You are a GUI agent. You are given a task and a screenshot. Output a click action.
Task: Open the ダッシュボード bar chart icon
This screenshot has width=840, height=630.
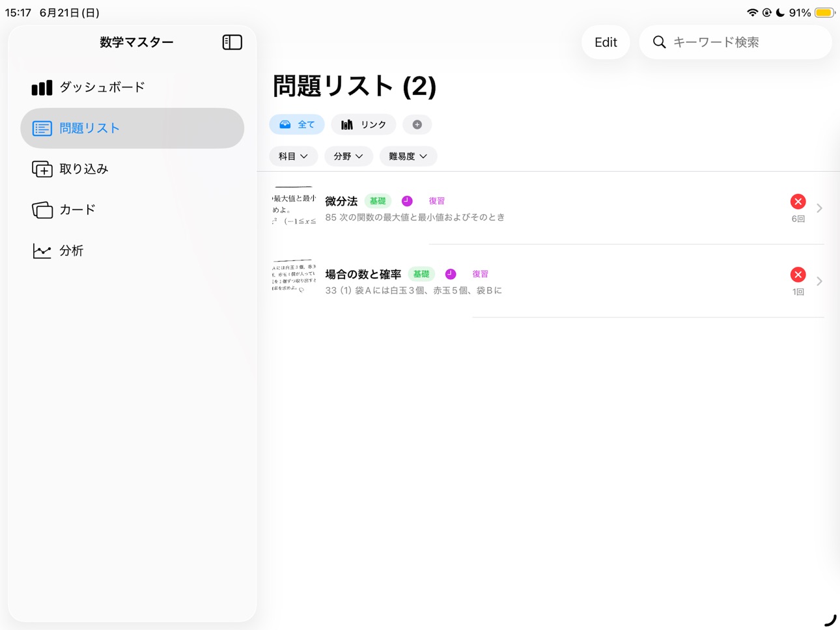(x=42, y=88)
